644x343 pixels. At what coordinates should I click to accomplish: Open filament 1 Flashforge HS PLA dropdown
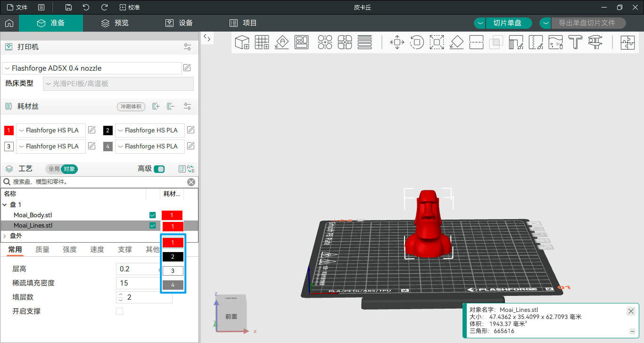pos(51,131)
